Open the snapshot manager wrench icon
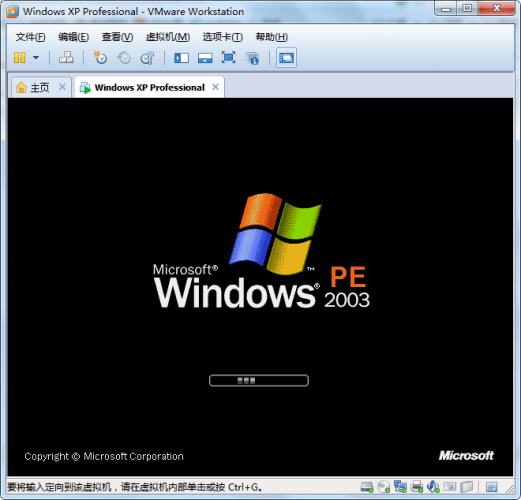 [x=147, y=58]
